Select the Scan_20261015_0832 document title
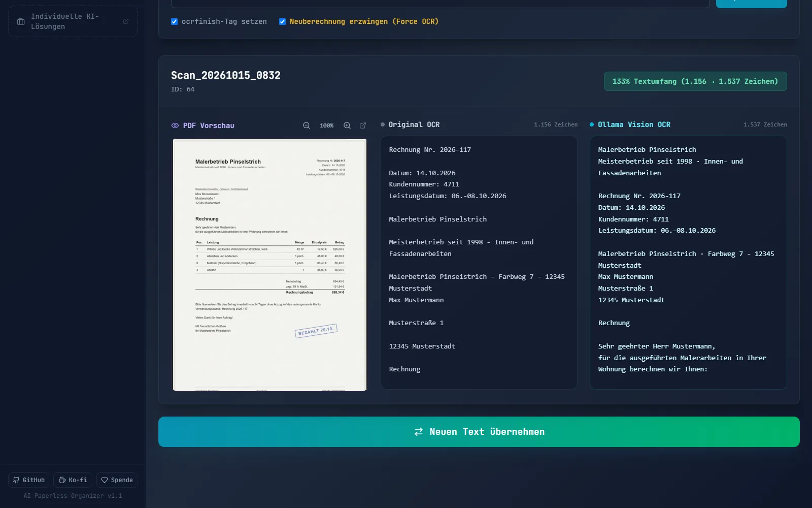This screenshot has width=812, height=508. 226,75
